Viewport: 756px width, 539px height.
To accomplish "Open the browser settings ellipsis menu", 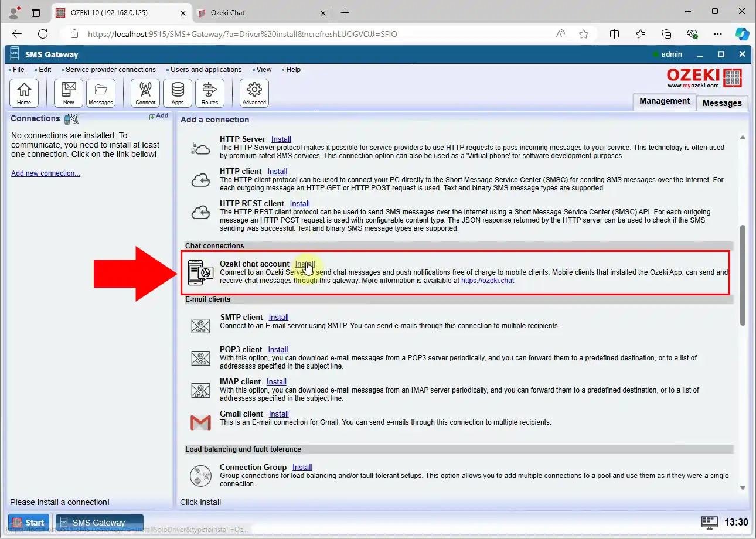I will (x=718, y=34).
